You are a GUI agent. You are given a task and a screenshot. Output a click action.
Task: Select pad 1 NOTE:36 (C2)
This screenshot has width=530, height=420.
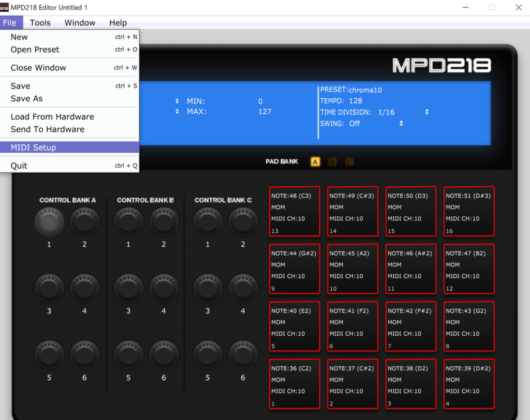[295, 384]
